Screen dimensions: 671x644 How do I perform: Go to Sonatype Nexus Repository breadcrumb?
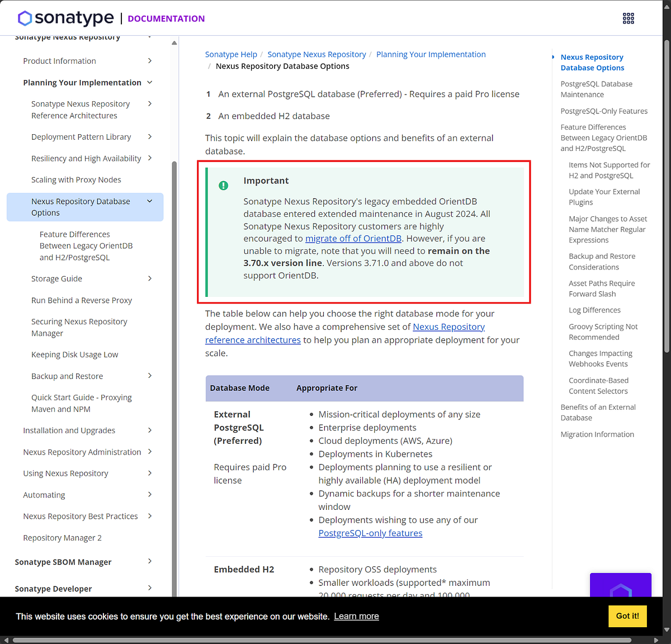(316, 54)
